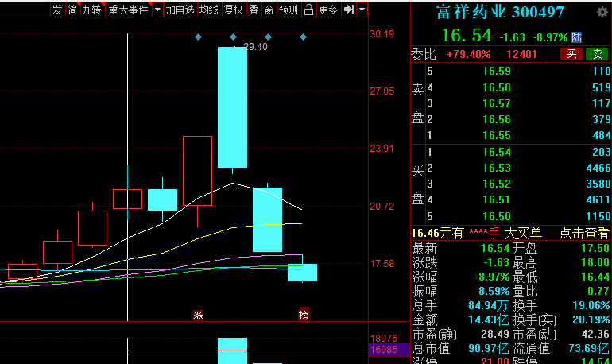
Task: Click the 总手 value 84.94万
Action: click(x=489, y=305)
